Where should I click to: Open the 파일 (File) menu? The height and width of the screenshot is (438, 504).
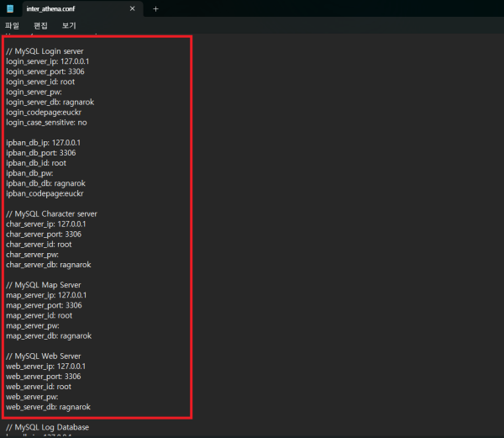tap(12, 26)
